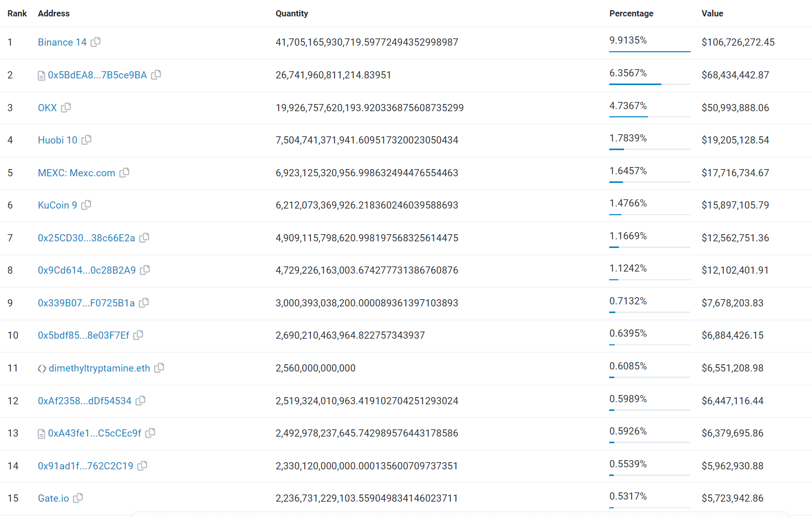Copy address 0x91ad1f...762C2C19
812x517 pixels.
click(x=142, y=466)
